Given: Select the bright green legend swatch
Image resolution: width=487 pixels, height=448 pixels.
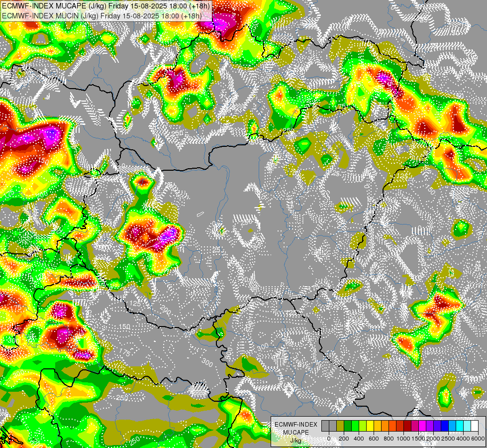Looking at the screenshot, I should (x=355, y=426).
